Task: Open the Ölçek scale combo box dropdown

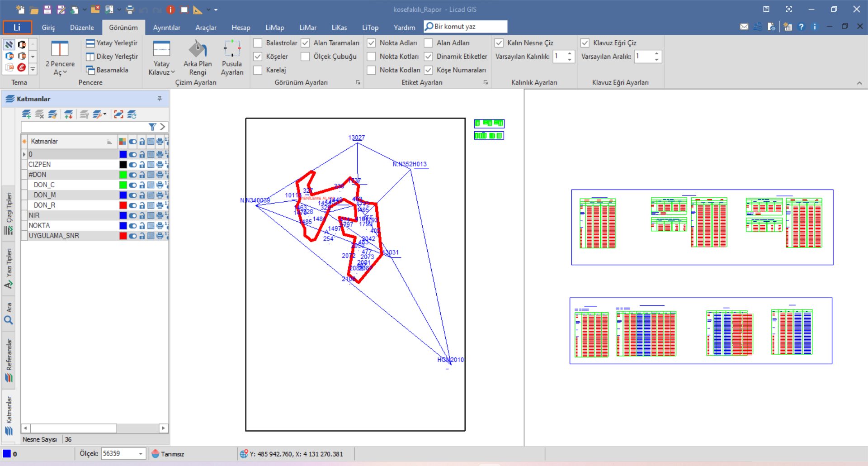Action: tap(141, 453)
